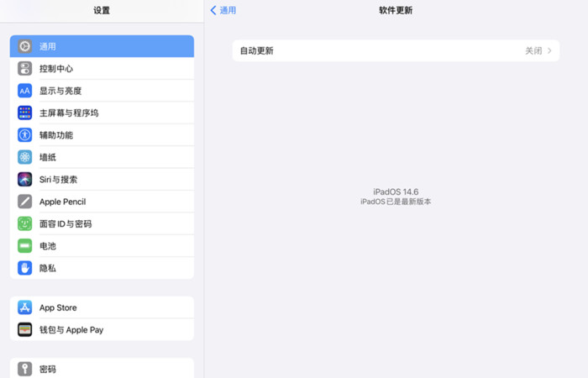Click the iPadOS 14.6 version text
This screenshot has width=588, height=378.
pos(396,192)
